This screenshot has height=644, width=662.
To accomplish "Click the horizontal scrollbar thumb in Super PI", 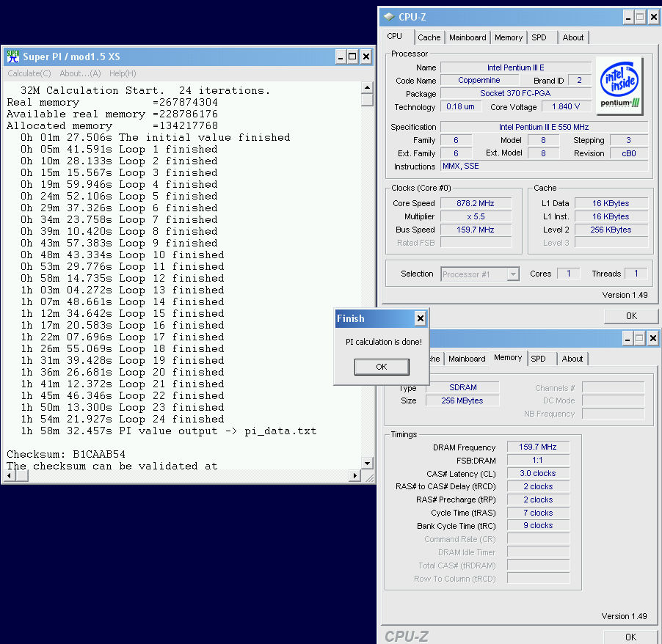I will click(x=22, y=475).
